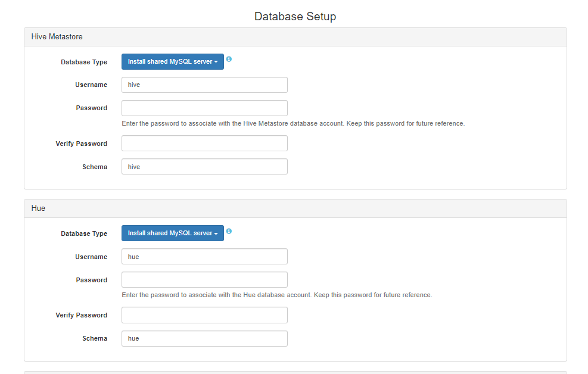Focus the Hue Username text field
588x374 pixels.
point(204,257)
